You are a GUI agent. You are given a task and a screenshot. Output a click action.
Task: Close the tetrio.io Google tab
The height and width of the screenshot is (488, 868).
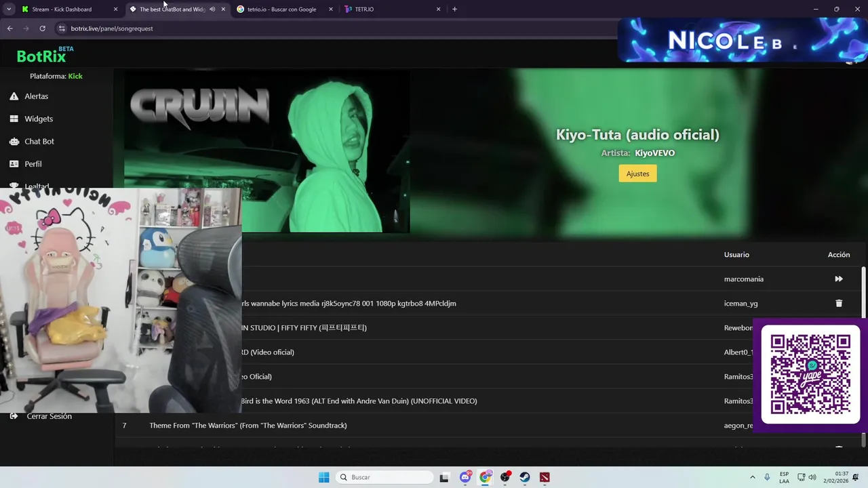click(x=331, y=9)
